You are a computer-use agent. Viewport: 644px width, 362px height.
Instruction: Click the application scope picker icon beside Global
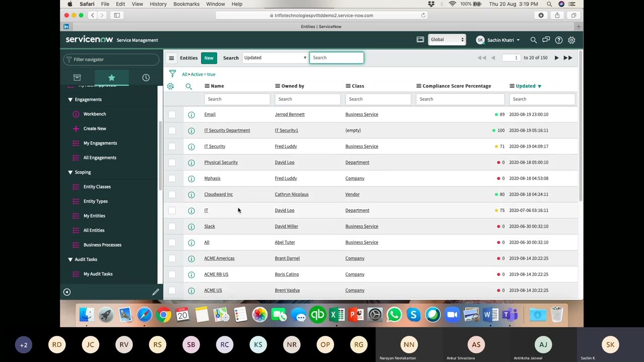coord(420,40)
